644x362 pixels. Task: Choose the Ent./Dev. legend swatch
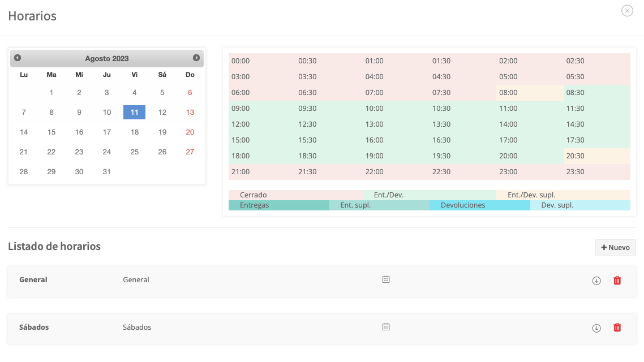(430, 195)
